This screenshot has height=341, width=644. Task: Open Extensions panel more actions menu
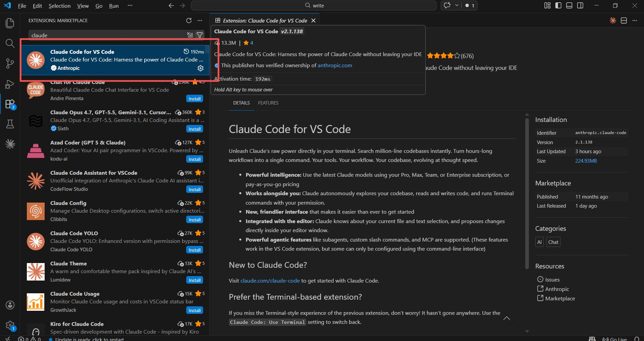[200, 20]
